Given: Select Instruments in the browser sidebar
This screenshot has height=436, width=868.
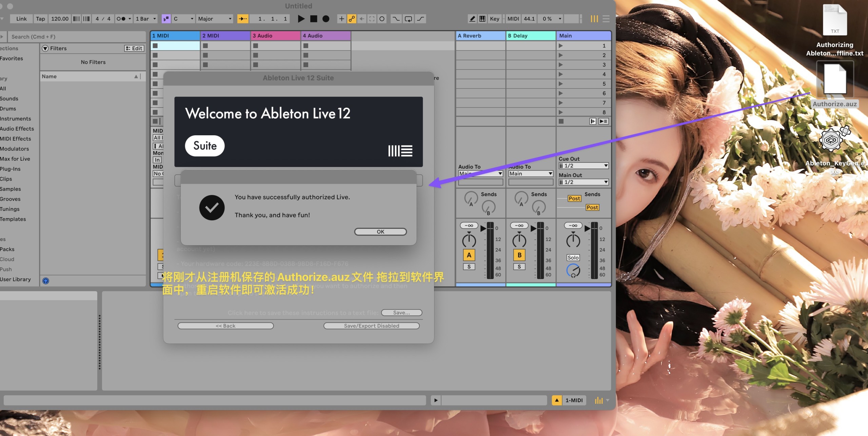Looking at the screenshot, I should point(15,119).
